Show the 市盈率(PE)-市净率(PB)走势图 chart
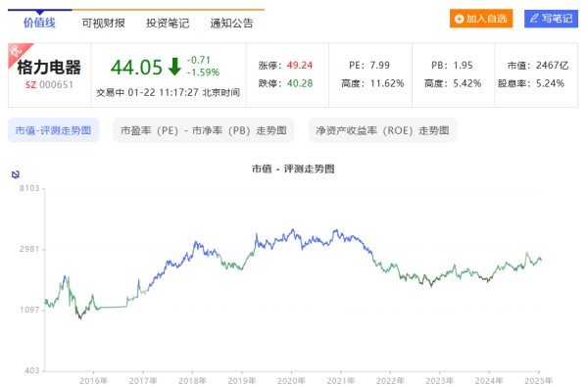This screenshot has height=387, width=588. point(204,130)
